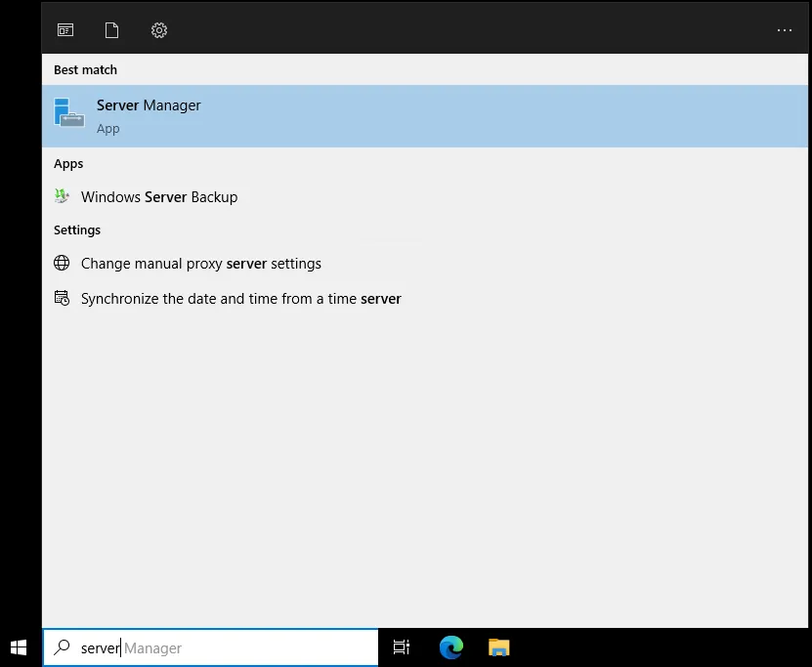812x667 pixels.
Task: Select the Documents search filter icon
Action: [x=111, y=29]
